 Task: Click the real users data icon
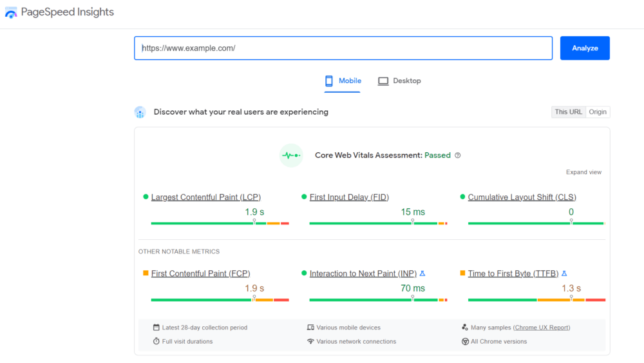(x=140, y=112)
